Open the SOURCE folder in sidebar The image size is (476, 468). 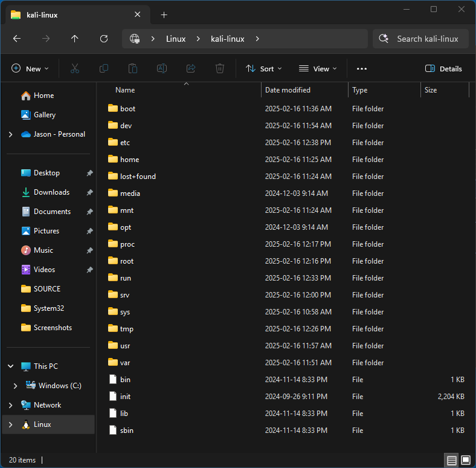coord(48,289)
